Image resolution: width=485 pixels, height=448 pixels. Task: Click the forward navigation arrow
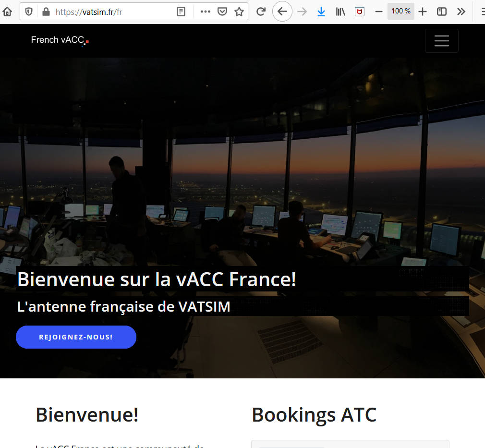tap(302, 12)
